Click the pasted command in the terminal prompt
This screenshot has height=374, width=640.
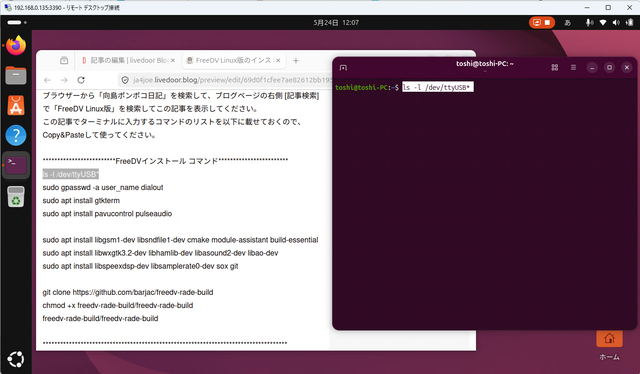point(438,87)
